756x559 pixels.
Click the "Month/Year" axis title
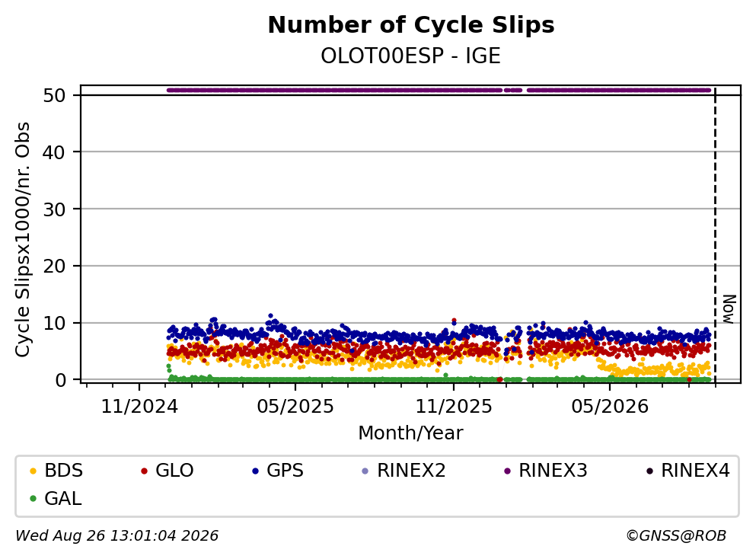410,433
